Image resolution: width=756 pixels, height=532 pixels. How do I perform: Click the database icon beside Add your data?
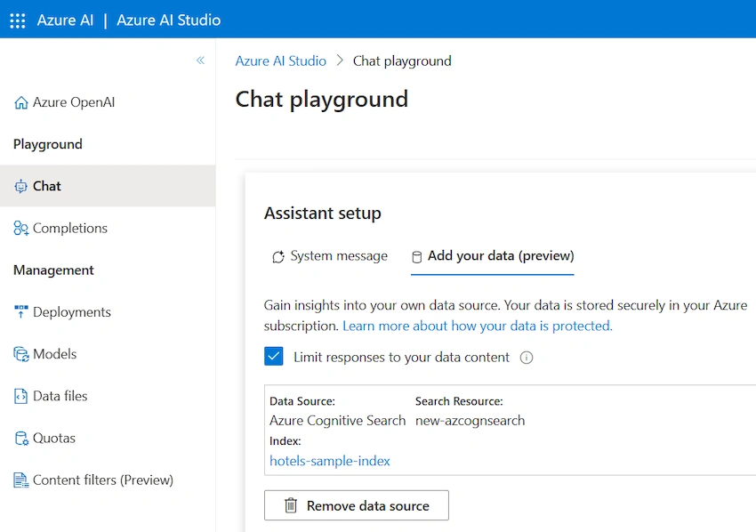pyautogui.click(x=416, y=256)
